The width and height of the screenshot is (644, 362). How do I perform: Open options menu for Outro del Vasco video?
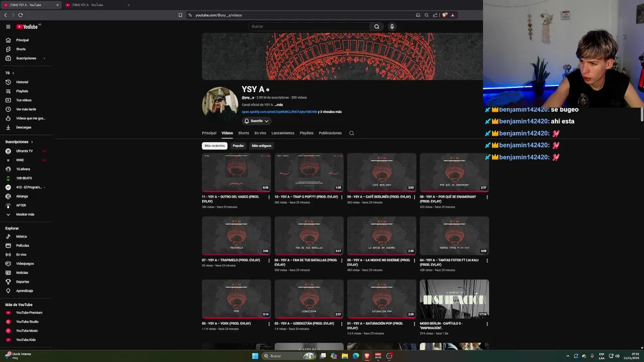pos(269,197)
